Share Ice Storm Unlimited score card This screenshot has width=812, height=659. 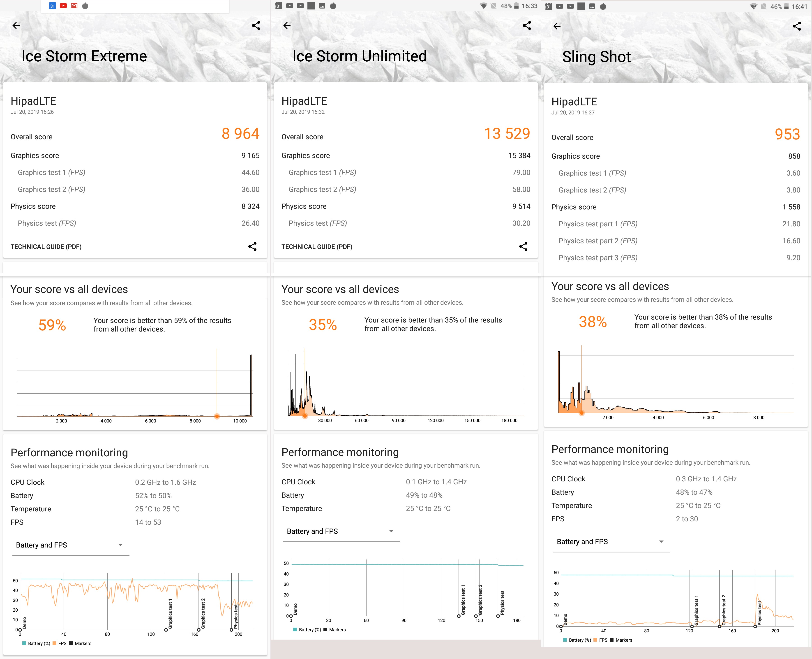523,246
